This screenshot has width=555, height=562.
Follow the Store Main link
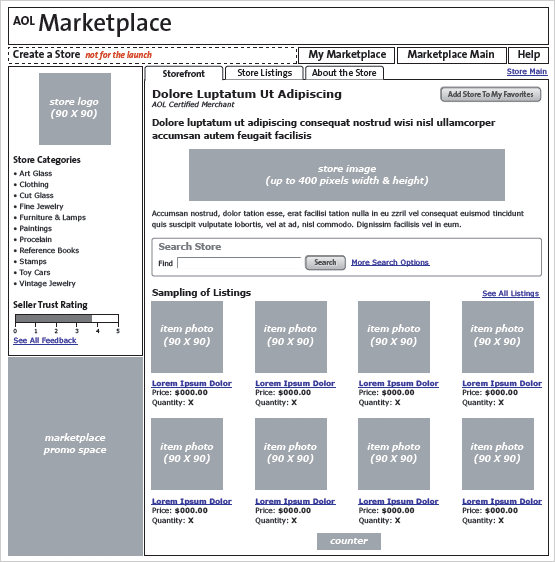click(527, 72)
